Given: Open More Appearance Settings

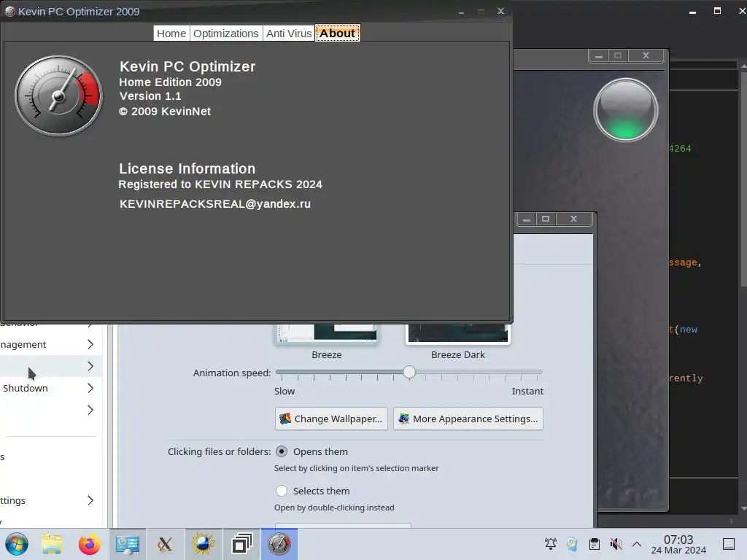Looking at the screenshot, I should 468,419.
